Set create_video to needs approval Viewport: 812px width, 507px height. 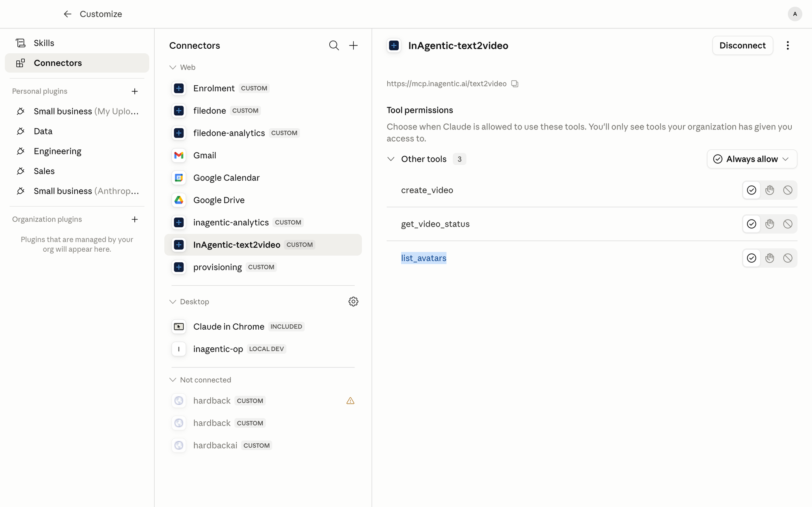(x=770, y=190)
